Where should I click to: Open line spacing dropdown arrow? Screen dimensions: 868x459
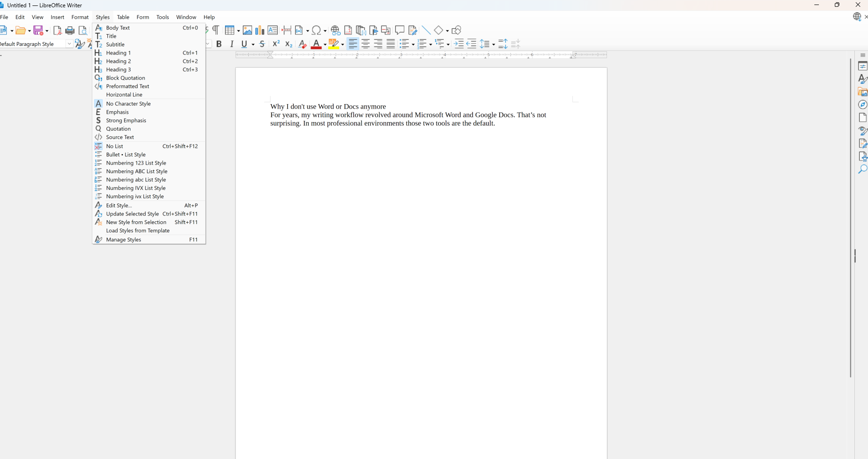(x=493, y=44)
